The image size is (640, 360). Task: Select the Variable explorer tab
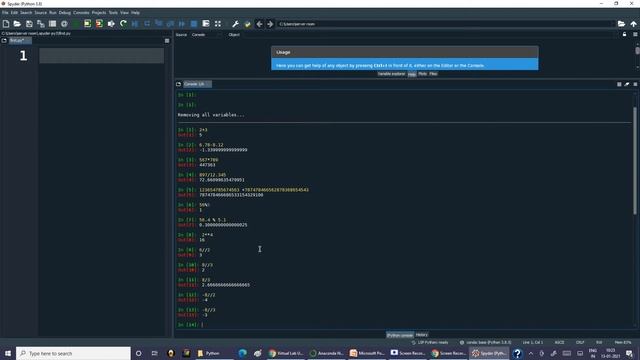click(x=391, y=74)
